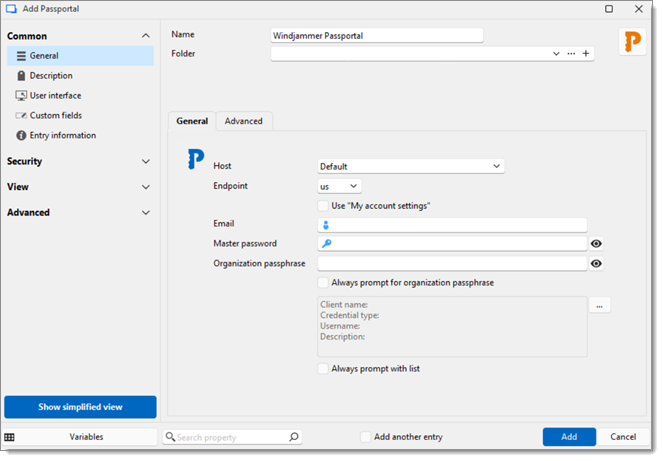Click the credential details box with Client name
Image resolution: width=663 pixels, height=461 pixels.
452,327
